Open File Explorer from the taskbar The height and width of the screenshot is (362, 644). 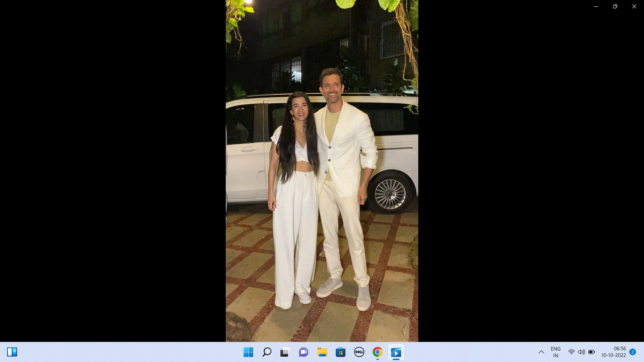[x=322, y=352]
